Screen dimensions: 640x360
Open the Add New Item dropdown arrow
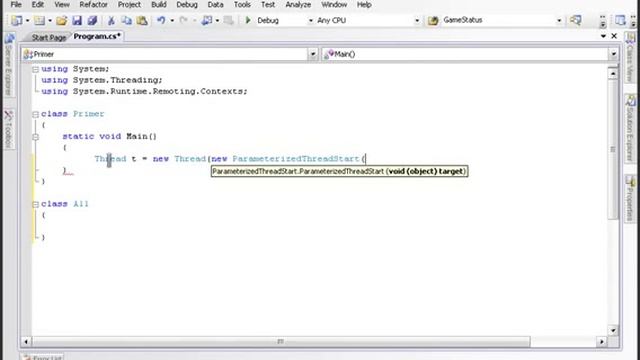click(x=50, y=20)
